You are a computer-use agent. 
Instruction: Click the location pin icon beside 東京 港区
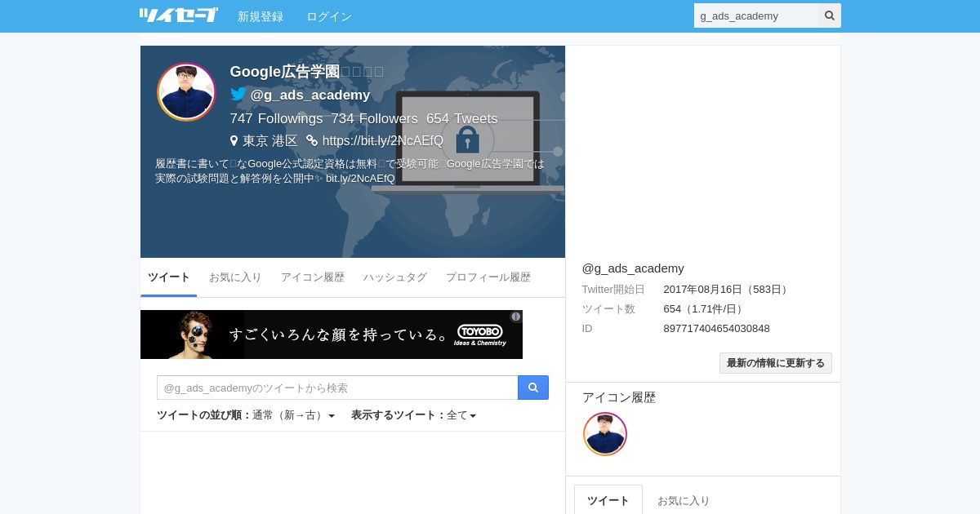234,141
